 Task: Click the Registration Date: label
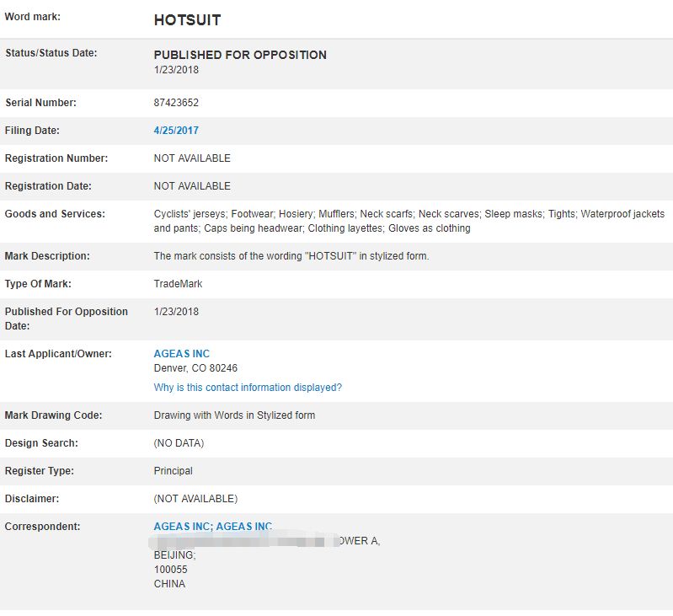(48, 186)
